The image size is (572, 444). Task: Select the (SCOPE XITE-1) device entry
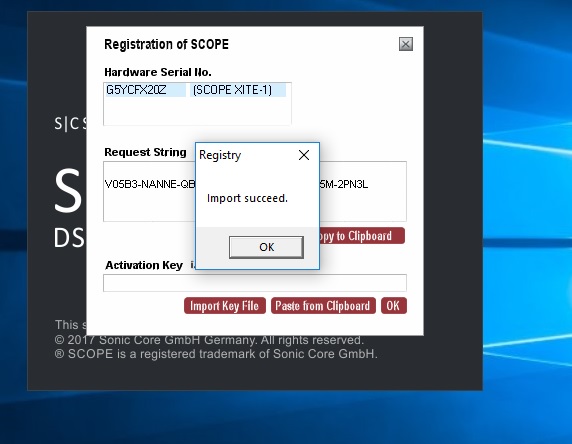pos(237,90)
